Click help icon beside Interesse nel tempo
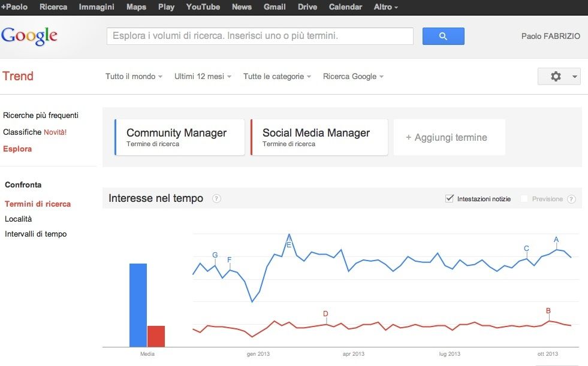Viewport: 588px width, 366px height. (x=216, y=199)
